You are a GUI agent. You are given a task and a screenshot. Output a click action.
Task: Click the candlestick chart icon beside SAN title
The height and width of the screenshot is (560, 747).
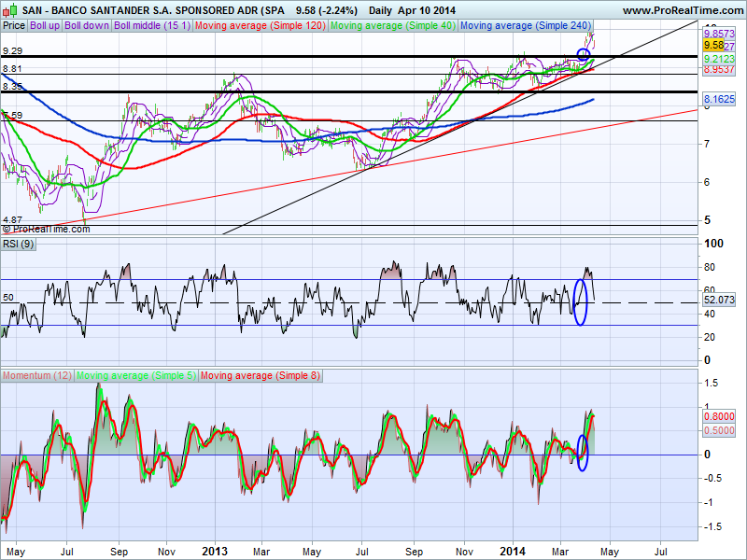[10, 9]
